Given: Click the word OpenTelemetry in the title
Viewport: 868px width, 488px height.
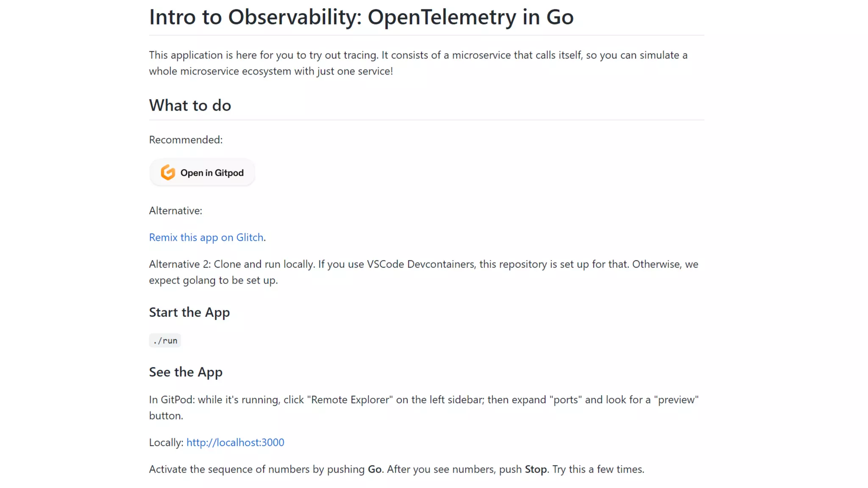Looking at the screenshot, I should (x=442, y=17).
